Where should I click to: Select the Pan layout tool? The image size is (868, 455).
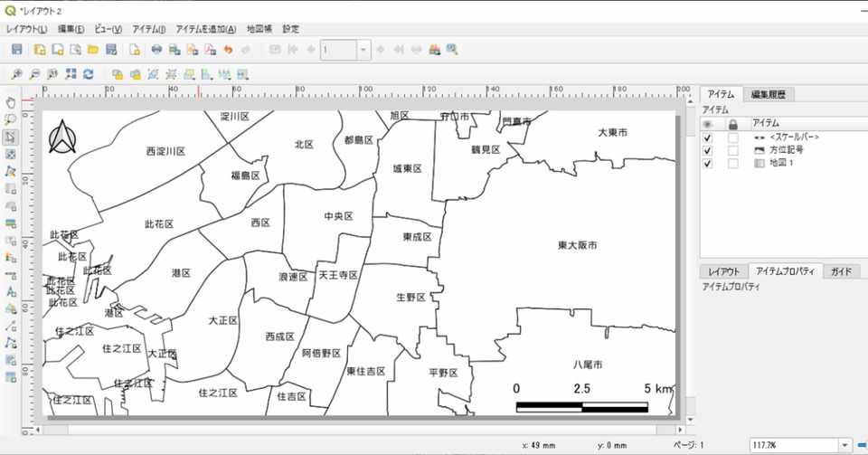click(11, 102)
